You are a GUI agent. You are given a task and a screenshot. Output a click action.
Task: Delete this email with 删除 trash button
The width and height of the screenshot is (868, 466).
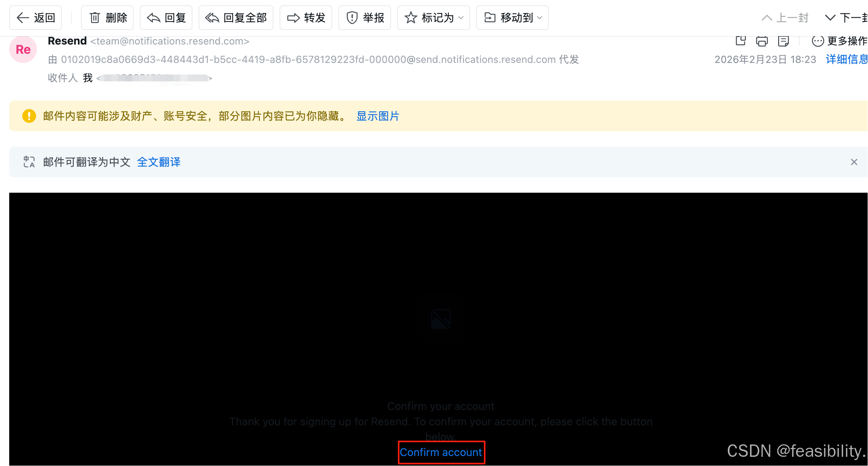(107, 18)
